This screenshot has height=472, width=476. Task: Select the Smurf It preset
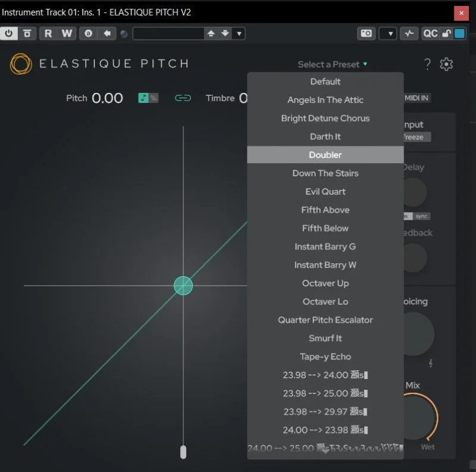(325, 338)
